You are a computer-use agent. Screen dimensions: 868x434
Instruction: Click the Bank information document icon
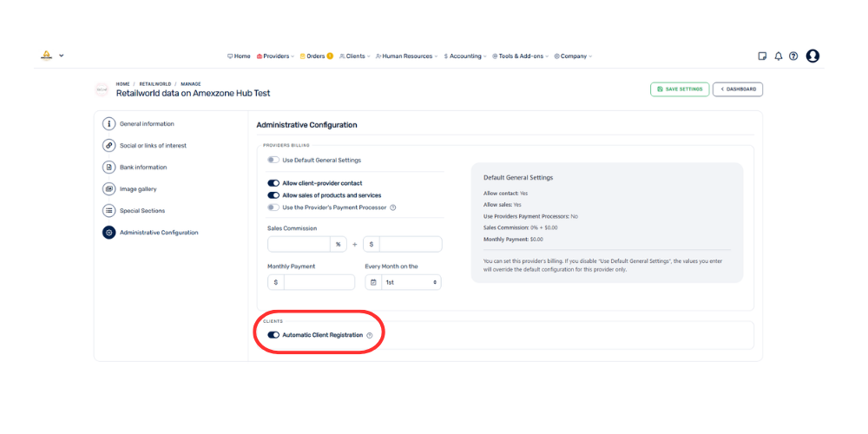tap(109, 168)
